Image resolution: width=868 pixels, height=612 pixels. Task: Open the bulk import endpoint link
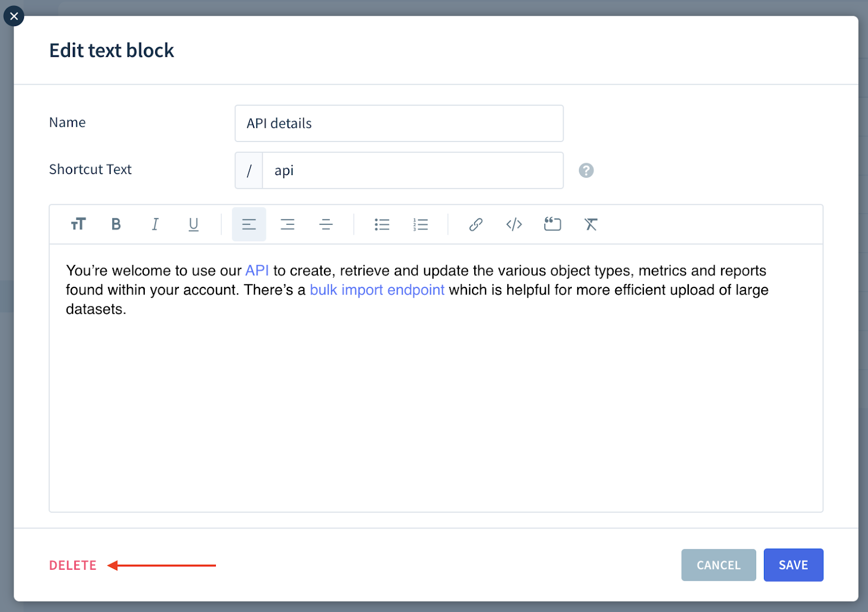coord(377,290)
